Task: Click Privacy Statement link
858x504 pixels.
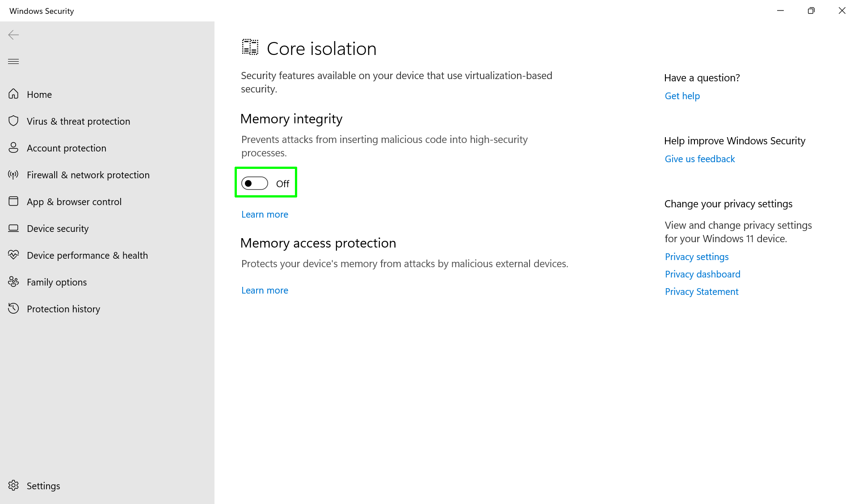Action: [702, 292]
